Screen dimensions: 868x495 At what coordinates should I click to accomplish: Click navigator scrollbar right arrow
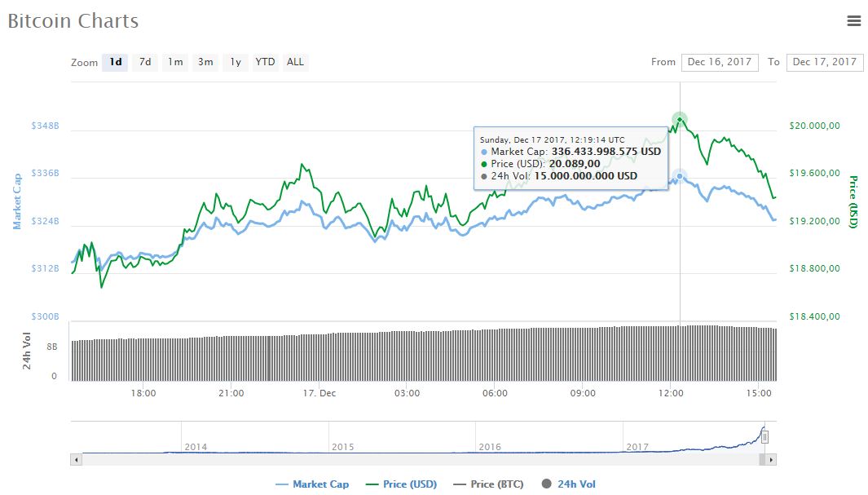pos(770,460)
